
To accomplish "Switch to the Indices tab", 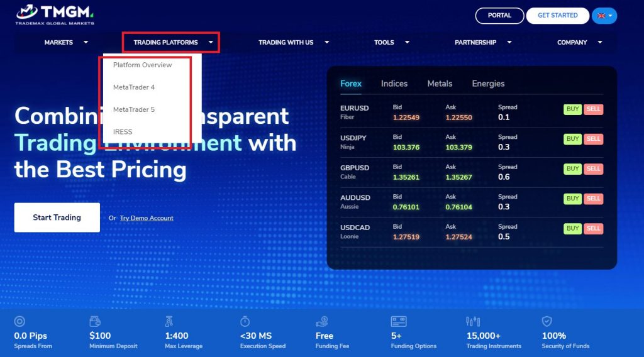I will pos(394,84).
